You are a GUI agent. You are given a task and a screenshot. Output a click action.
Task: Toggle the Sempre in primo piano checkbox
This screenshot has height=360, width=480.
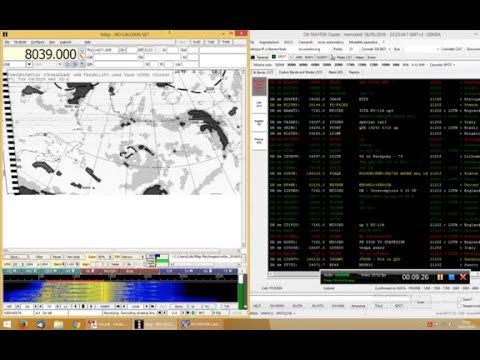point(459,305)
